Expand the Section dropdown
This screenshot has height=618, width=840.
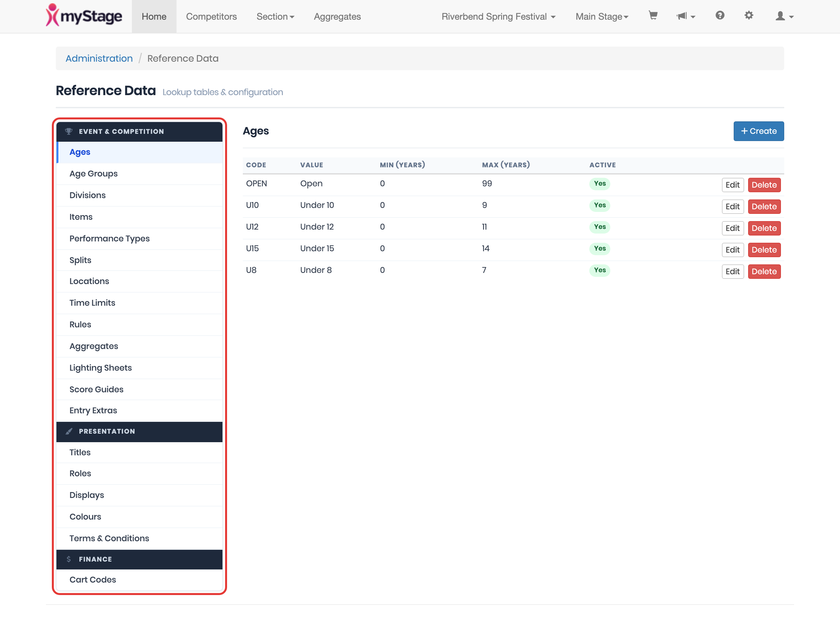pyautogui.click(x=275, y=16)
